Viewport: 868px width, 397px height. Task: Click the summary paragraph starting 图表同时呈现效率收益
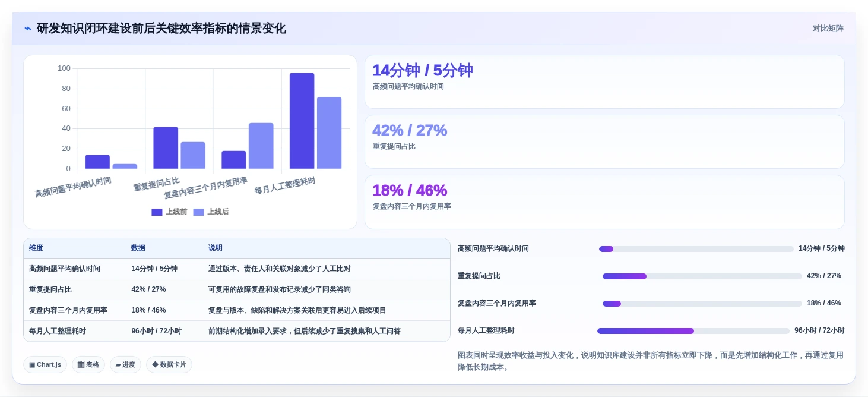pos(651,361)
